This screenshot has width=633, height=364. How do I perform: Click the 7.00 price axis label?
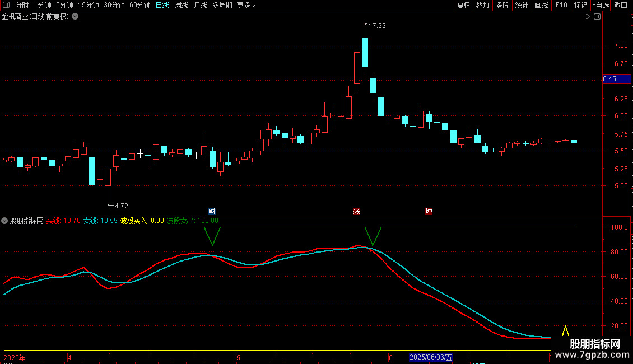[x=621, y=45]
